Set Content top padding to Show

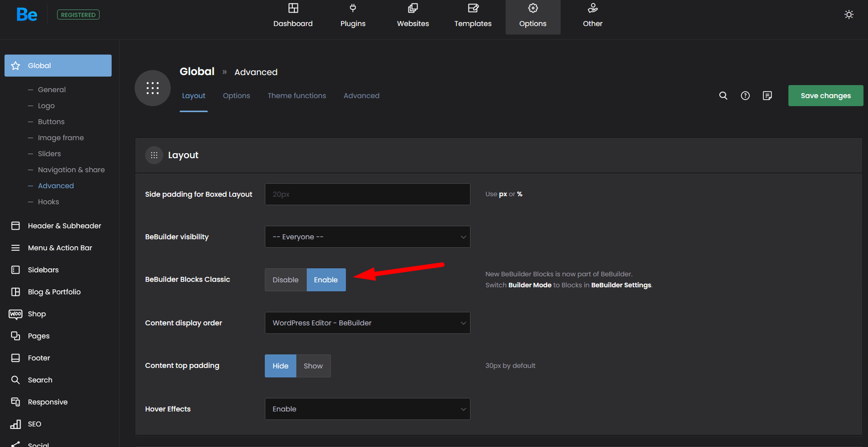tap(313, 366)
